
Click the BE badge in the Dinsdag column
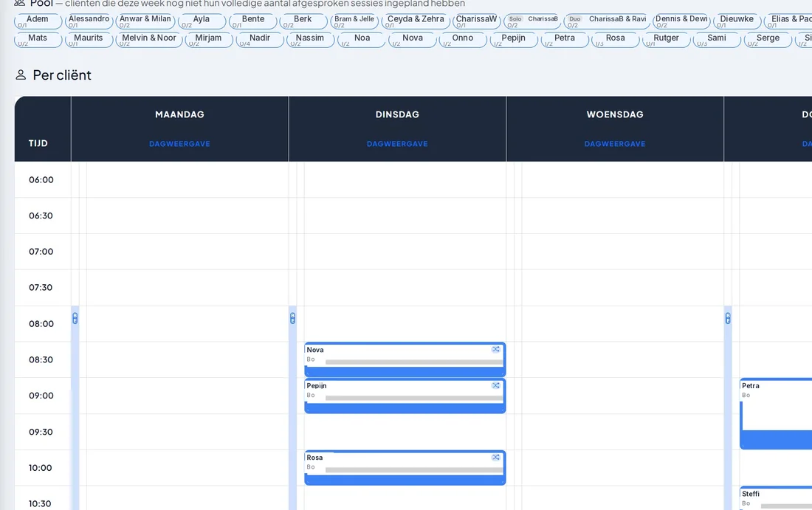[x=292, y=318]
